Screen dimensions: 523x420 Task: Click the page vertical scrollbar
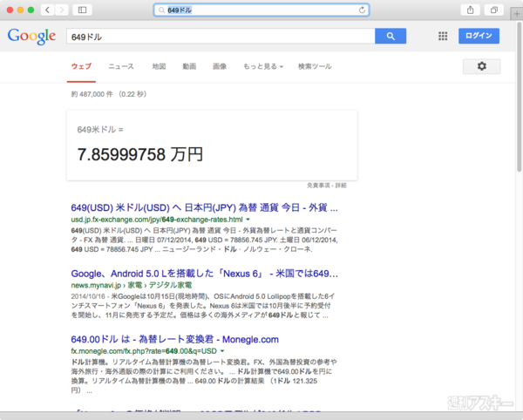pos(519,97)
